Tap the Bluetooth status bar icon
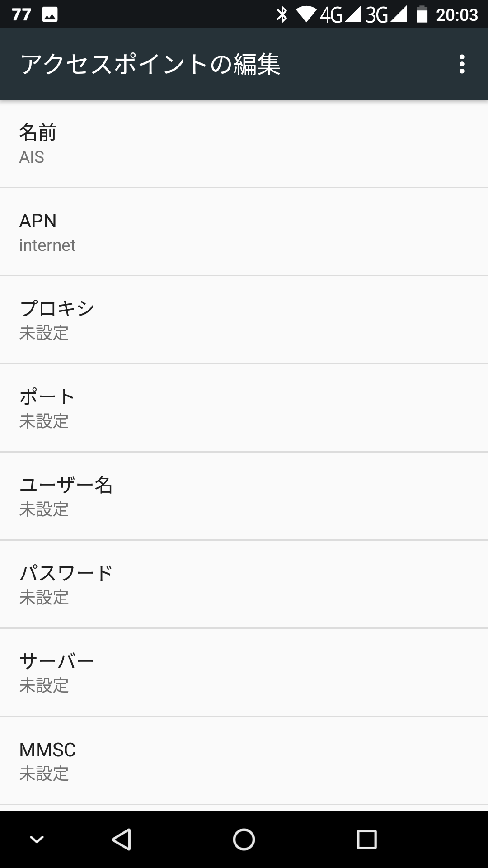 pos(282,15)
